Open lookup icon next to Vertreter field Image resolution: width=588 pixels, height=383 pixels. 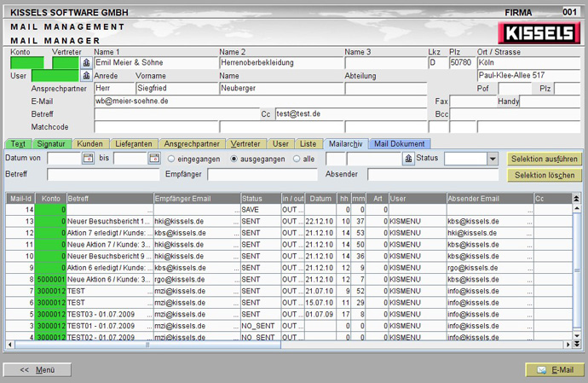click(x=86, y=63)
